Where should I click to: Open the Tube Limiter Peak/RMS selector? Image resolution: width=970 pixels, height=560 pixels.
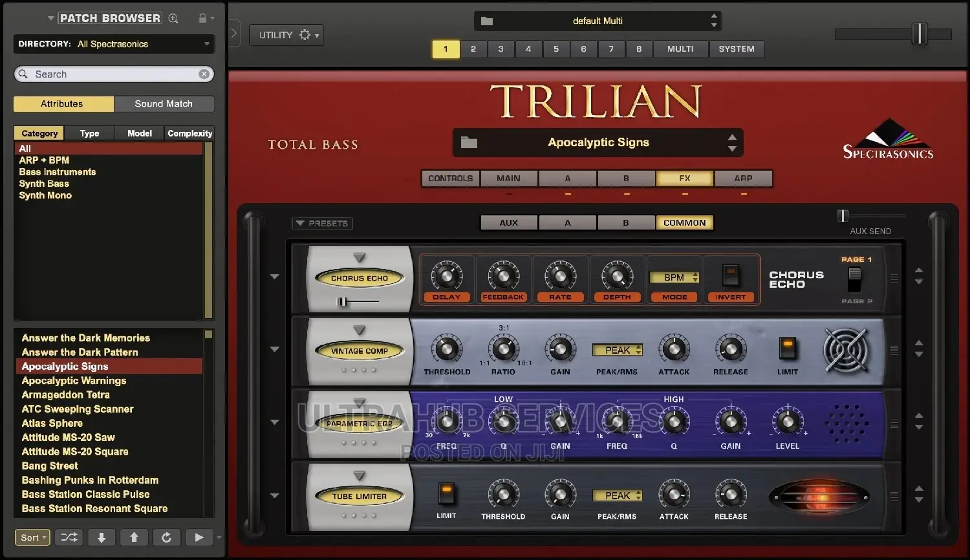pyautogui.click(x=618, y=495)
